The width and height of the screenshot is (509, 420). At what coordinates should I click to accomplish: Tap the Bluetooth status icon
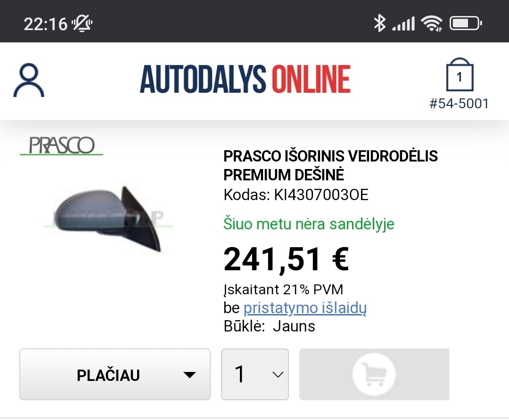[x=379, y=24]
